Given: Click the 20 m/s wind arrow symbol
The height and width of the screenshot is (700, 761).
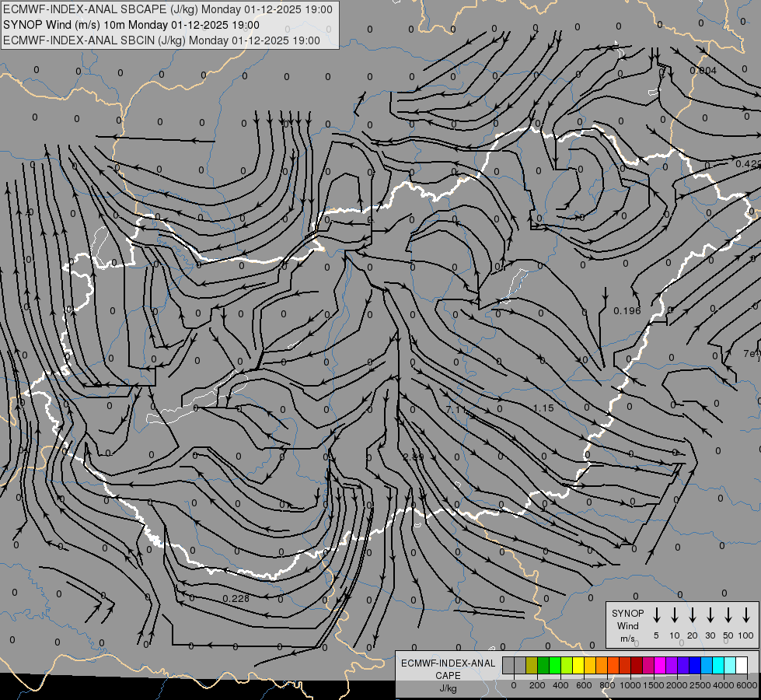Looking at the screenshot, I should 692,615.
